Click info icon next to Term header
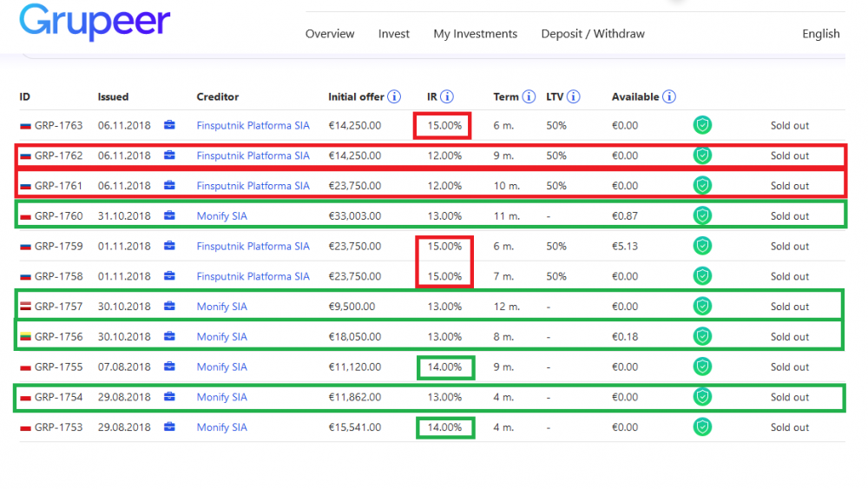Viewport: 868px width, 489px height. pos(529,97)
